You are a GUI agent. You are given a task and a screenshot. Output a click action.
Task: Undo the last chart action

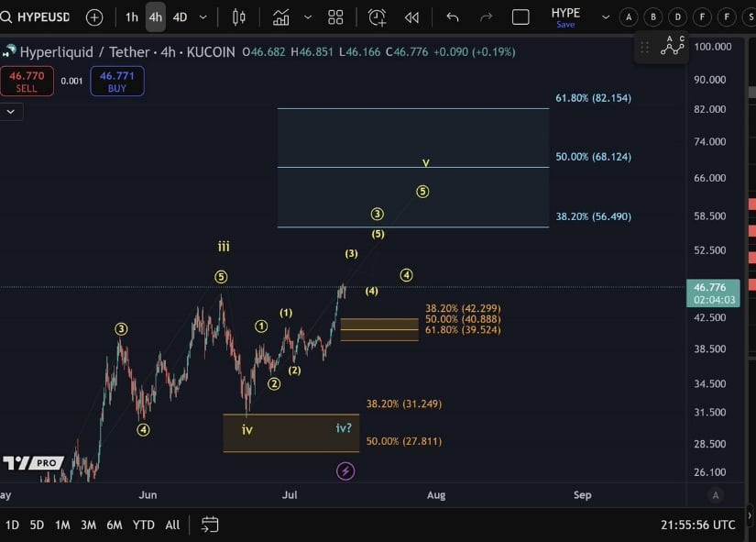453,17
